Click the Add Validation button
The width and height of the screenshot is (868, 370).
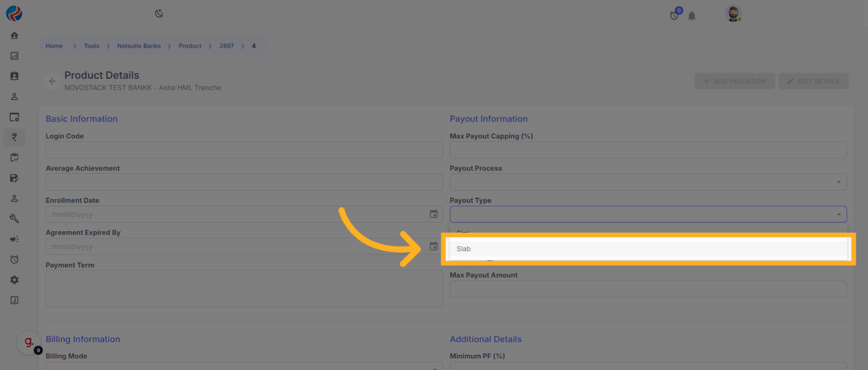coord(734,81)
